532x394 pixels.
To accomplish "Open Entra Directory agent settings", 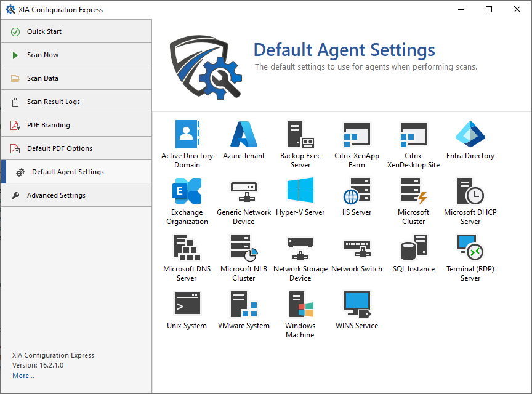I will click(470, 140).
